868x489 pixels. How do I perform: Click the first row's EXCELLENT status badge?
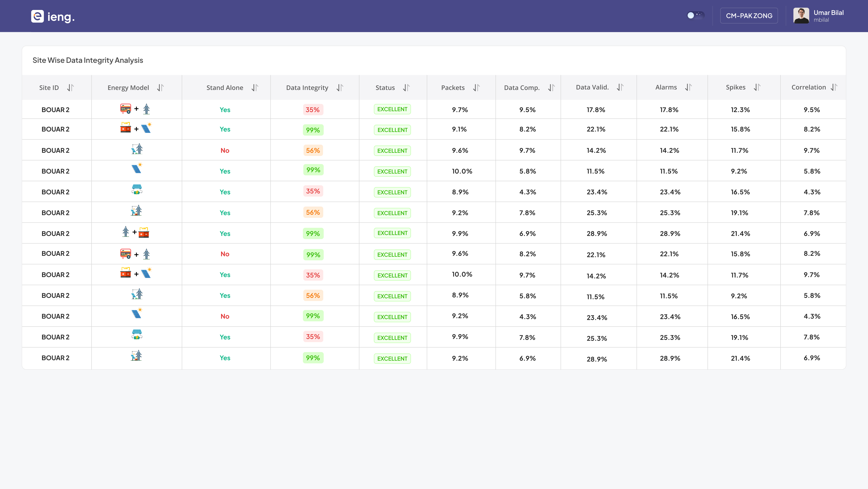392,109
